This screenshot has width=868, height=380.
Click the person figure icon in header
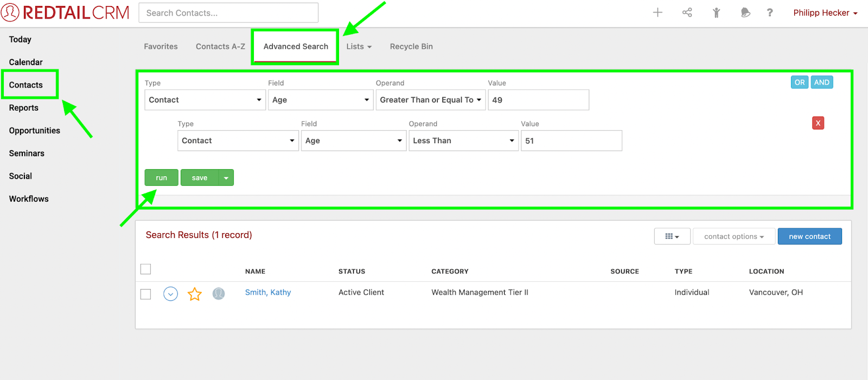[716, 12]
